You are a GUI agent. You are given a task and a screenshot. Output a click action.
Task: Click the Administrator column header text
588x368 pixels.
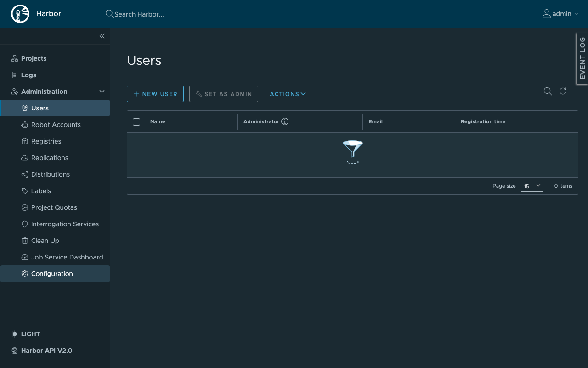261,121
